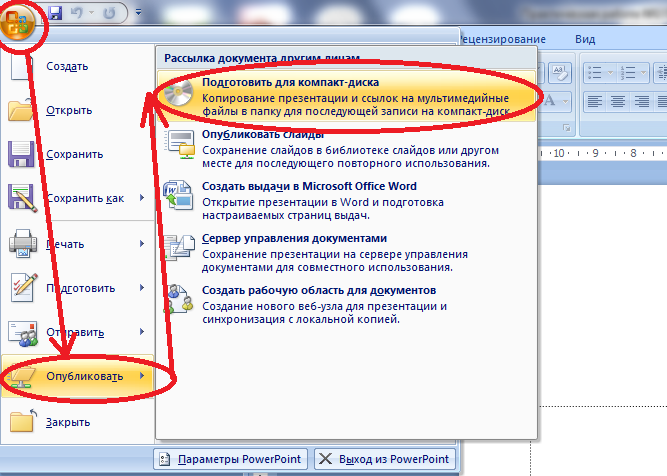
Task: Choose Открыть from the Office menu
Action: pyautogui.click(x=77, y=110)
